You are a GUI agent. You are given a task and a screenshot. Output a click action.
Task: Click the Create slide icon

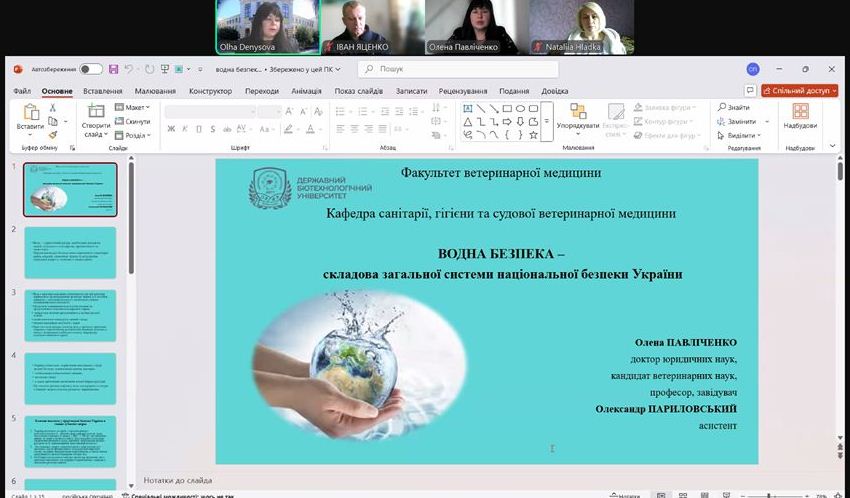click(96, 111)
